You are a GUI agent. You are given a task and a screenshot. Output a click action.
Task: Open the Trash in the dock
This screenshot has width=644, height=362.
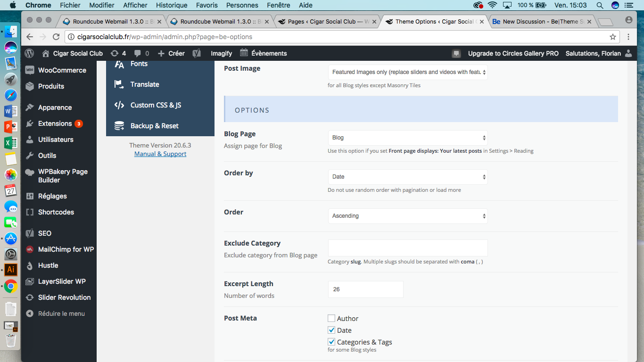tap(10, 340)
